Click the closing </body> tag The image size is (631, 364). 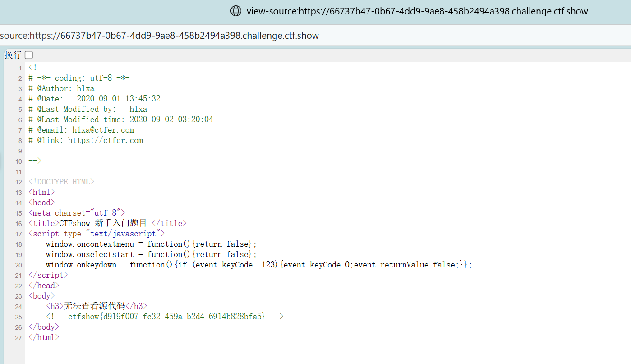click(44, 327)
